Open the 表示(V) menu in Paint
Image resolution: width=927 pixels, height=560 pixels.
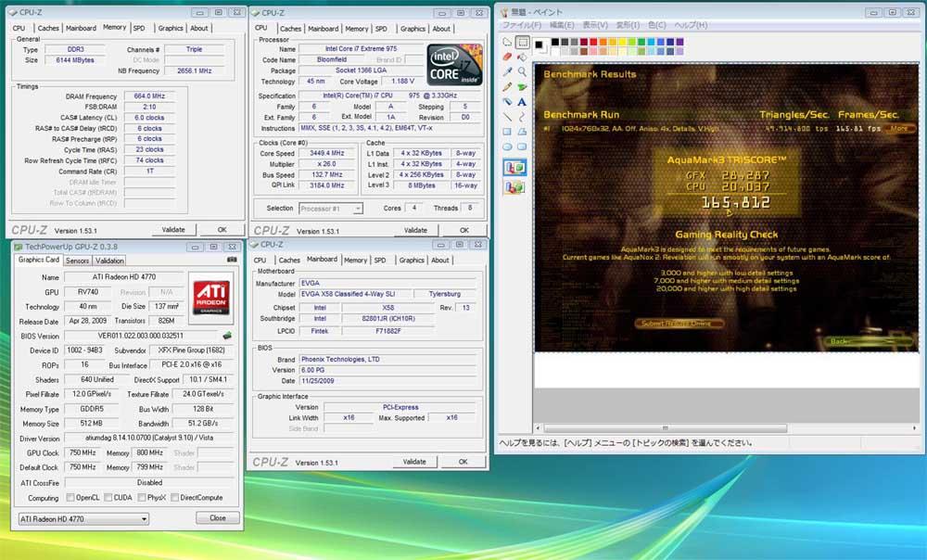pos(595,25)
